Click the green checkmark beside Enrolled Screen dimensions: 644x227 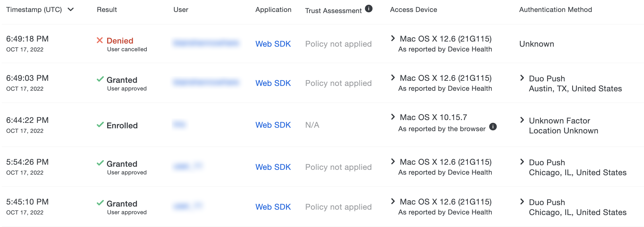click(x=100, y=125)
